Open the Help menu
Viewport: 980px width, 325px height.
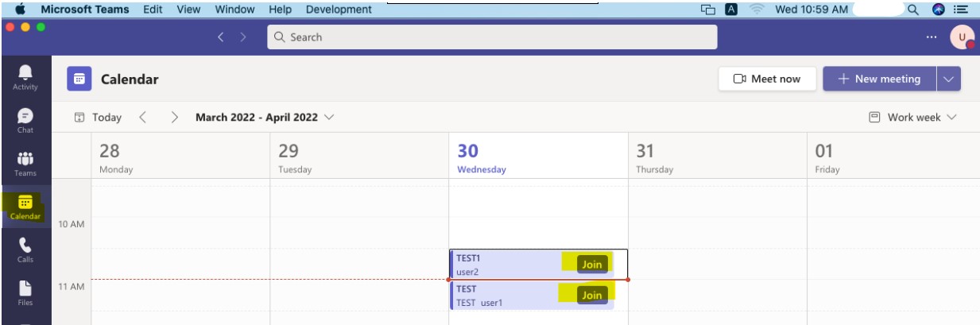coord(281,10)
